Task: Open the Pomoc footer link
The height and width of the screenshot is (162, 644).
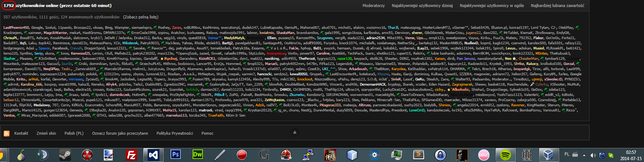Action: [207, 133]
